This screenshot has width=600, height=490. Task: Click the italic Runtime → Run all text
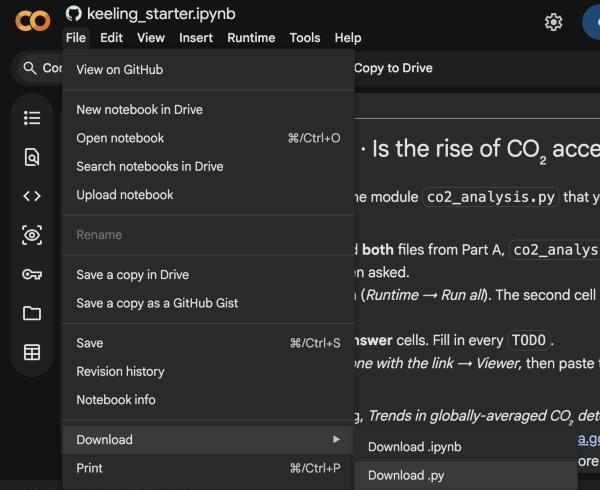426,295
